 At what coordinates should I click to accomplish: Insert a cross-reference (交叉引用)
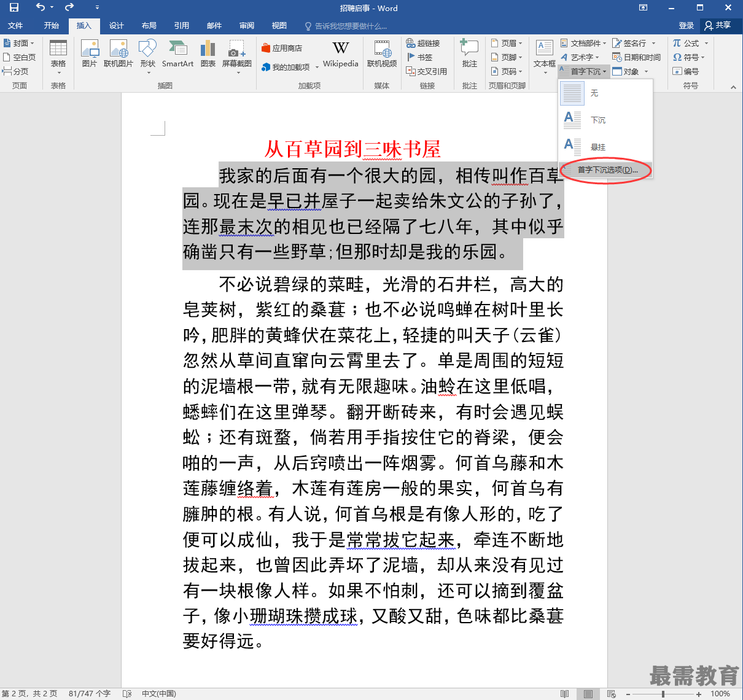pyautogui.click(x=427, y=71)
